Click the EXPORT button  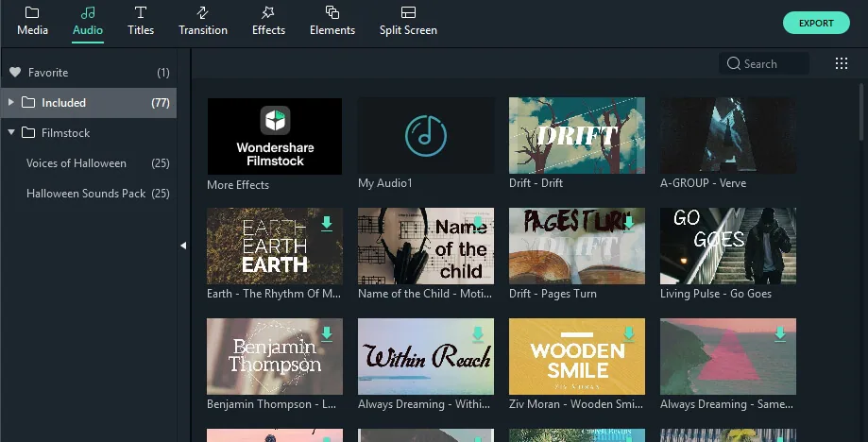(x=816, y=24)
